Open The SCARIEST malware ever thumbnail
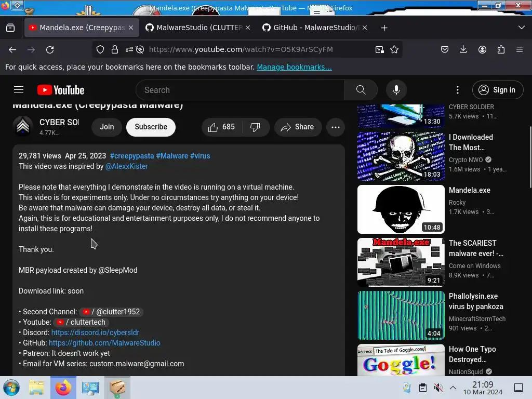 [x=401, y=262]
